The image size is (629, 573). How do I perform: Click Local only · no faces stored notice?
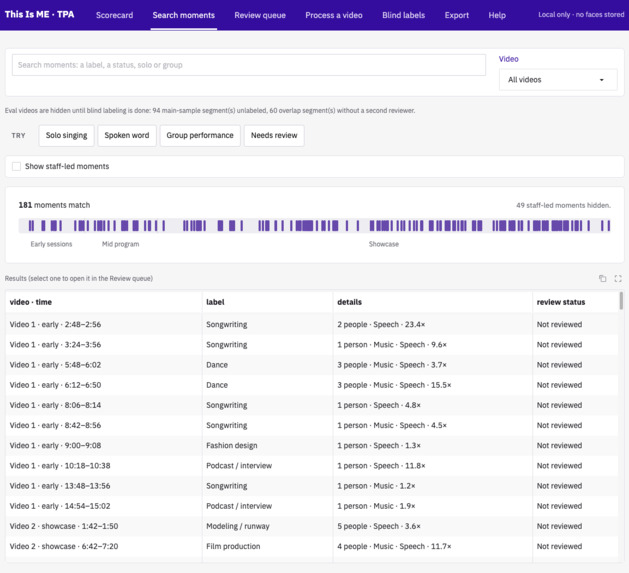581,14
